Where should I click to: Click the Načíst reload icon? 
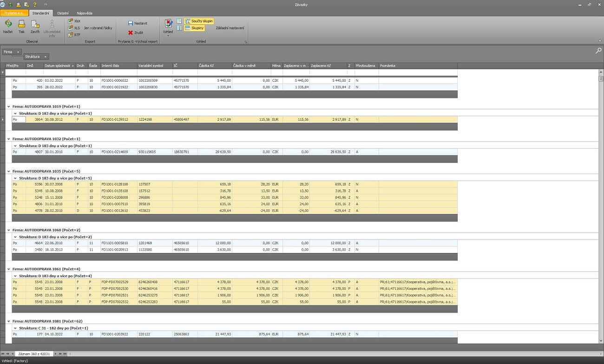[x=8, y=24]
